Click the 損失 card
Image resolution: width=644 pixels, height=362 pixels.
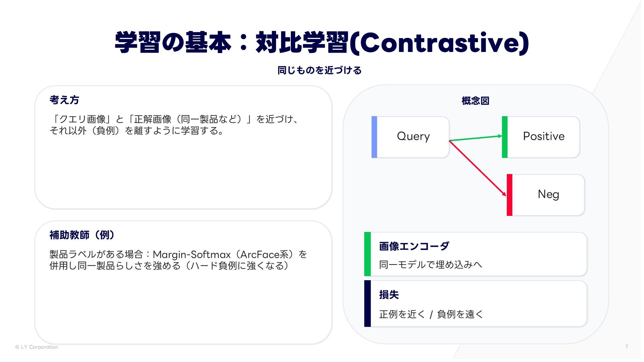click(x=476, y=303)
